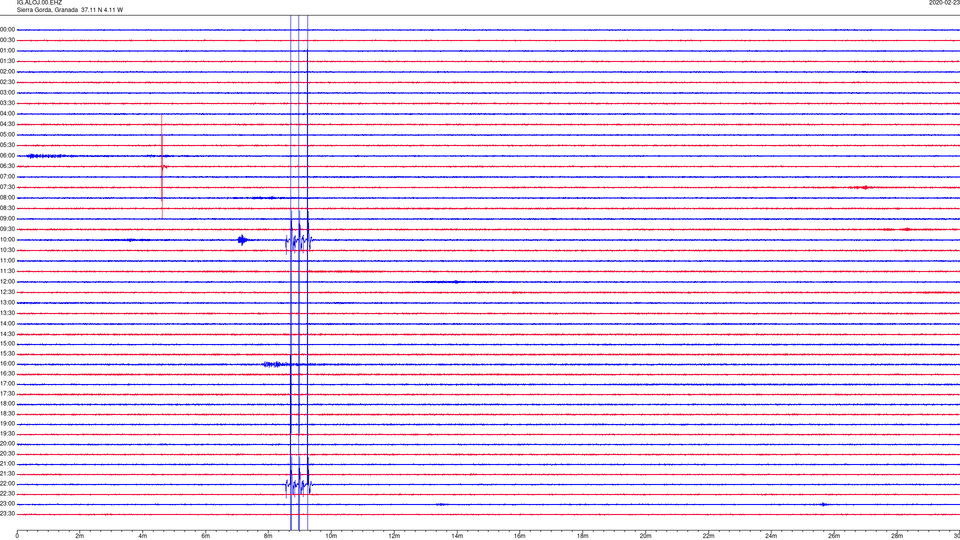Select the 09:30 trace time label

(x=7, y=229)
